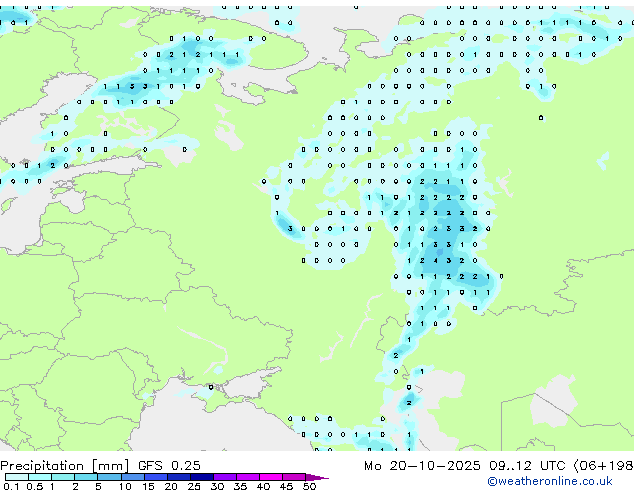Screen dimensions: 634x490
Task: Click the legend label '10'
Action: [x=125, y=486]
